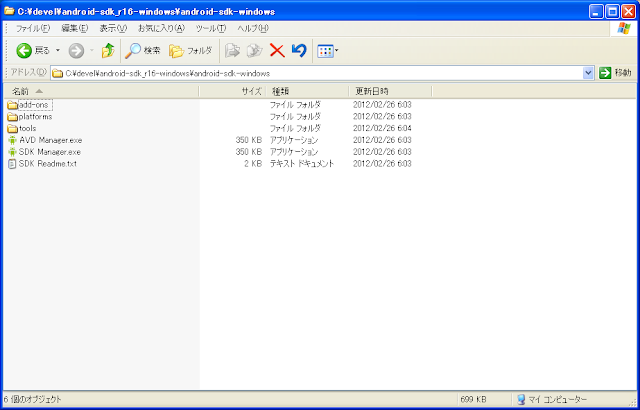The height and width of the screenshot is (410, 640).
Task: Open the 検索 search tool
Action: [142, 51]
